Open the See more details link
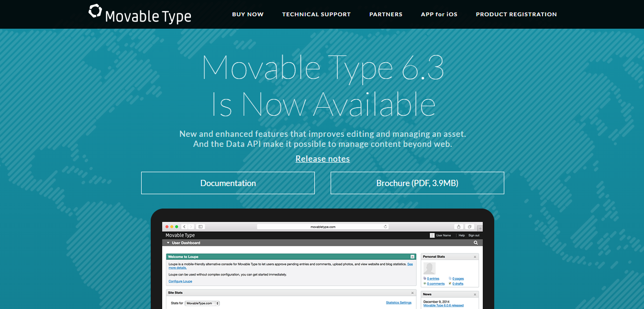The height and width of the screenshot is (309, 644). pos(178,268)
